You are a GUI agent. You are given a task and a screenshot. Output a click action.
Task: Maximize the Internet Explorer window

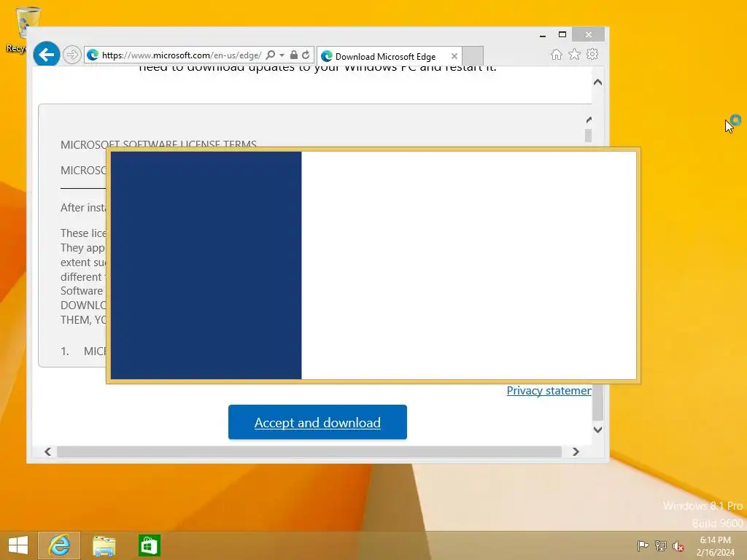[x=562, y=34]
